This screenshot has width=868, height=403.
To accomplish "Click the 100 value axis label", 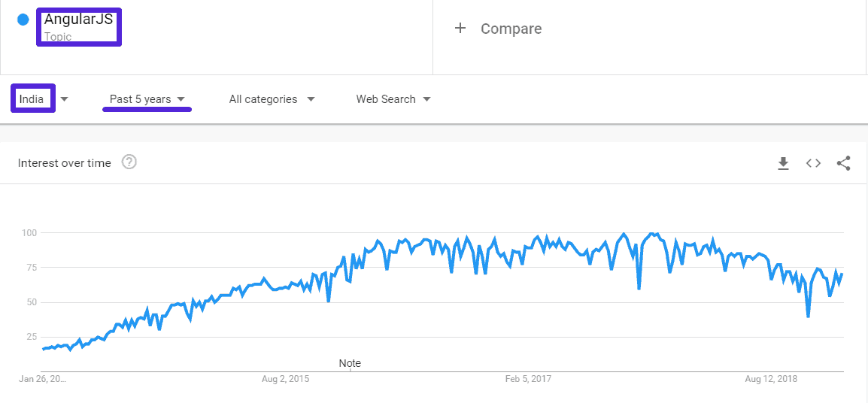I will click(x=29, y=233).
